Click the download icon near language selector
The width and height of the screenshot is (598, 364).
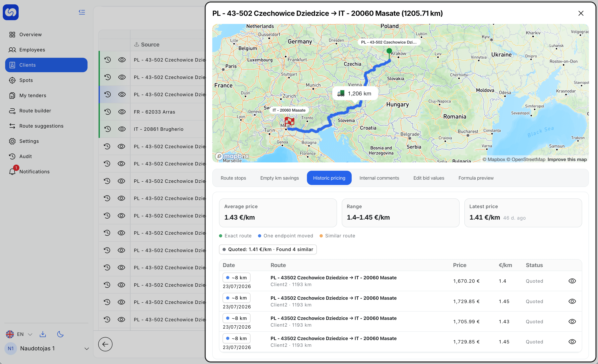tap(43, 334)
